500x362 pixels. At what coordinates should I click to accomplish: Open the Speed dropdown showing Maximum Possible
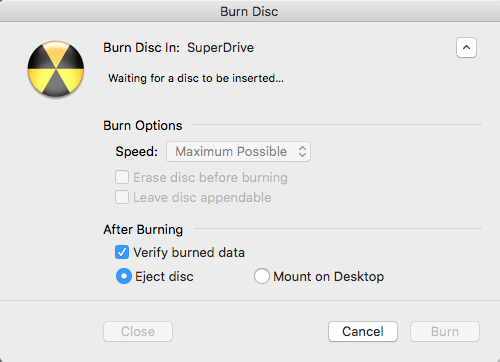coord(238,152)
